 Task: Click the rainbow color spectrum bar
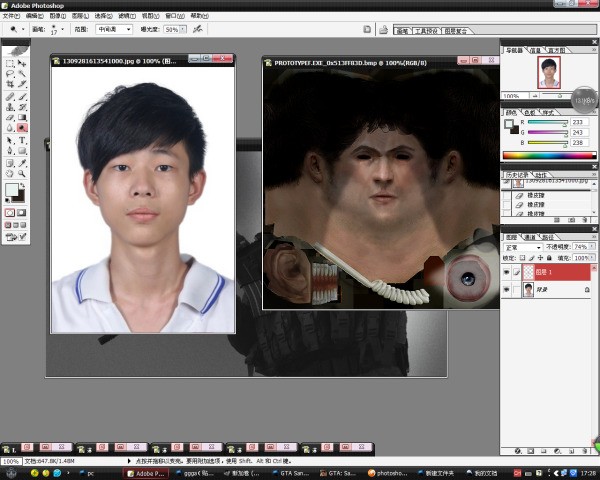pyautogui.click(x=546, y=156)
